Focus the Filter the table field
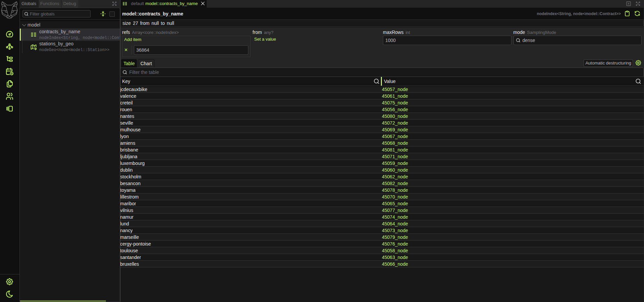 tap(382, 72)
